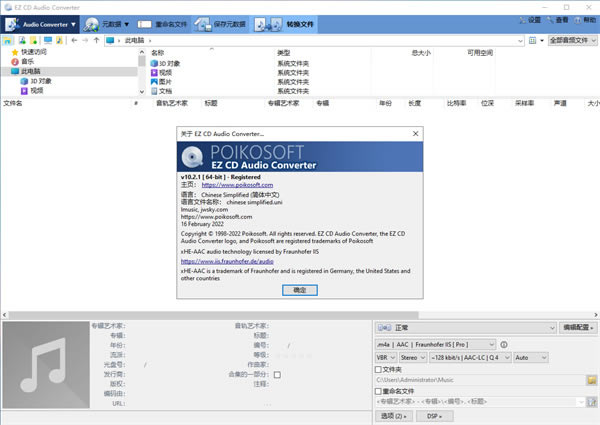Click the 编辑配置 button
Image resolution: width=600 pixels, height=425 pixels.
[x=578, y=327]
